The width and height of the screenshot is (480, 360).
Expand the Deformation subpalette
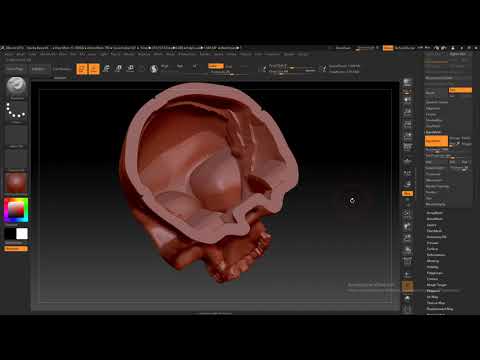tap(436, 255)
